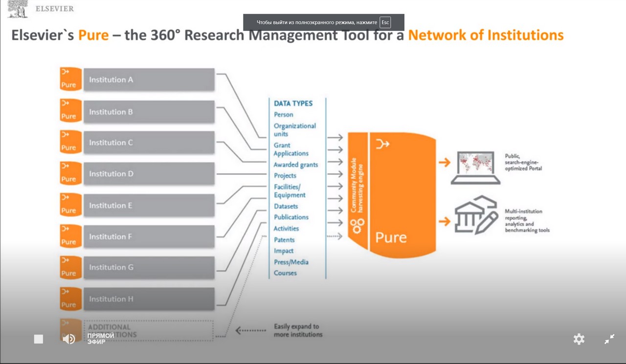Click the institution building with pencil icon
Screen dimensions: 626x364
click(x=477, y=215)
